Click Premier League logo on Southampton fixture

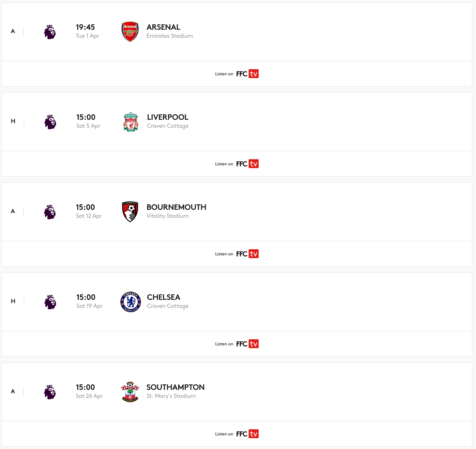point(50,392)
